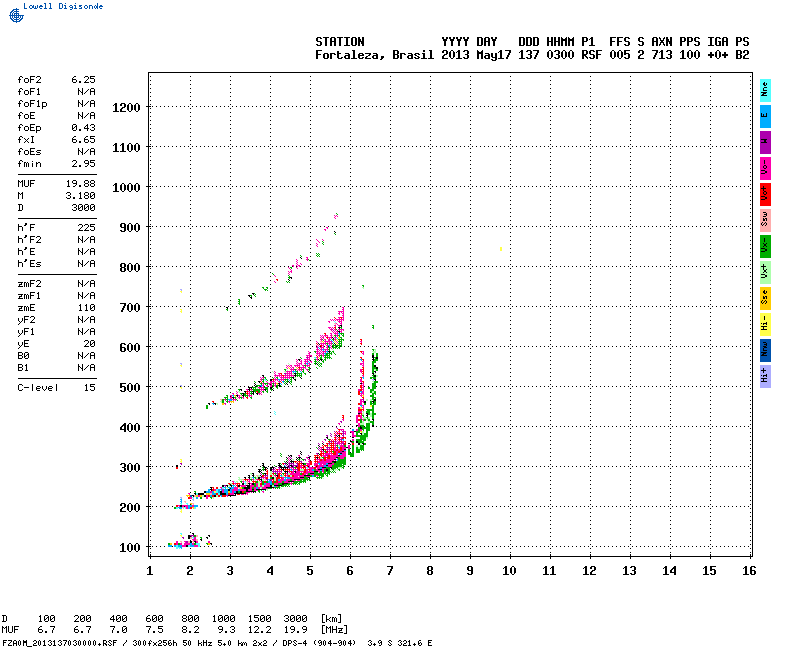Viewport: 800px width, 650px height.
Task: Click the MUF 12.2 entry in bottom table
Action: pyautogui.click(x=260, y=630)
